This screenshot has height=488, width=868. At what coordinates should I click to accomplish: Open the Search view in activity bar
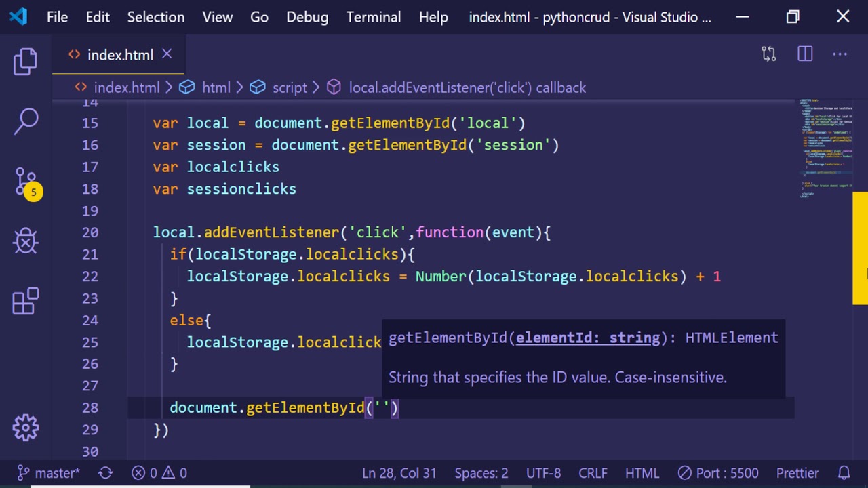26,121
